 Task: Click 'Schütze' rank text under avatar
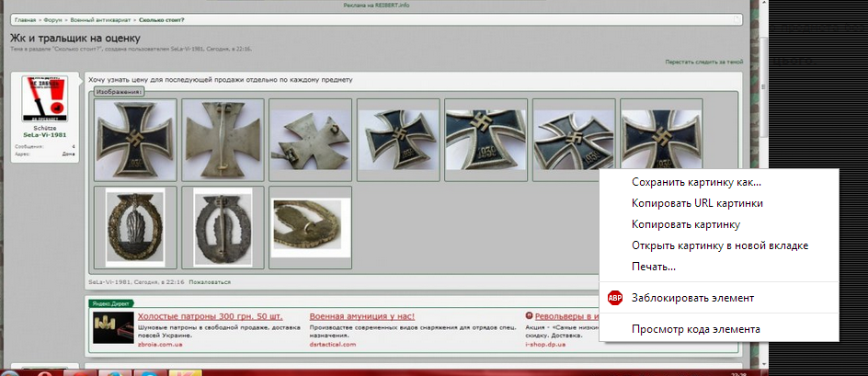45,129
